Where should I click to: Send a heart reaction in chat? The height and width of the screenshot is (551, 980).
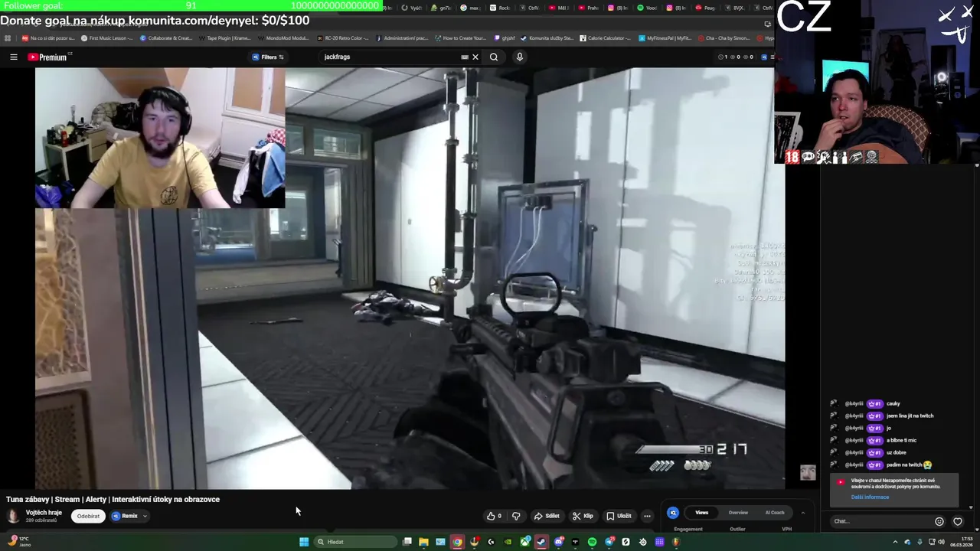click(x=957, y=522)
